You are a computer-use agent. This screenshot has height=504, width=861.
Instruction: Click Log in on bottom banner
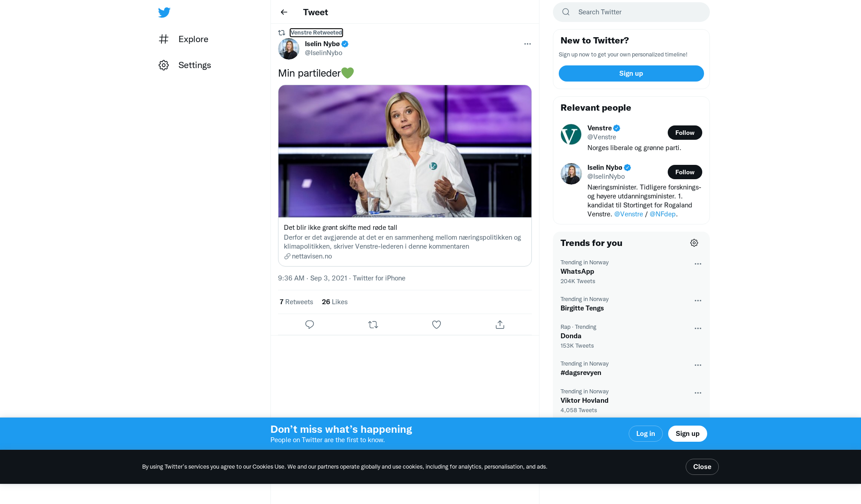point(646,434)
